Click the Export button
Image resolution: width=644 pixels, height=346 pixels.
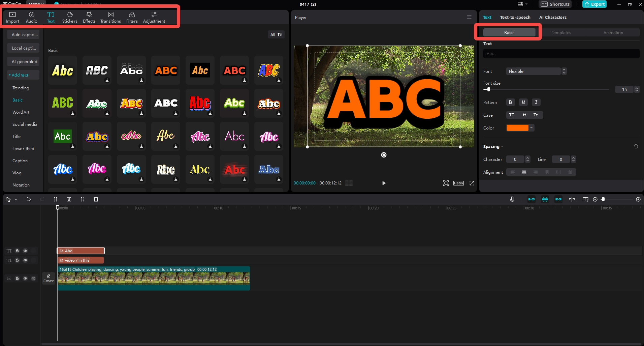594,4
